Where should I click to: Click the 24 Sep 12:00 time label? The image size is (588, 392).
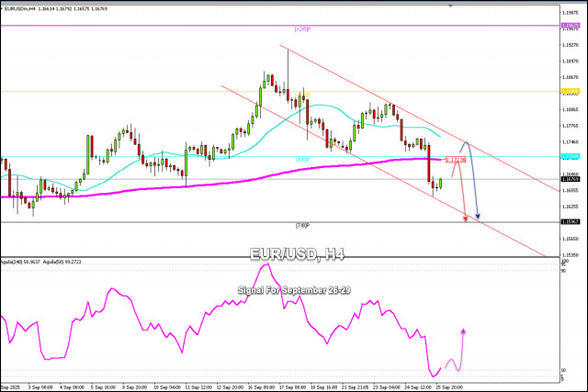pyautogui.click(x=418, y=387)
